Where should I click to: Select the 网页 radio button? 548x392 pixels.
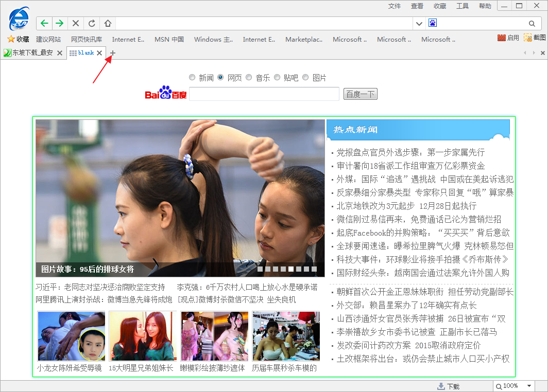220,77
